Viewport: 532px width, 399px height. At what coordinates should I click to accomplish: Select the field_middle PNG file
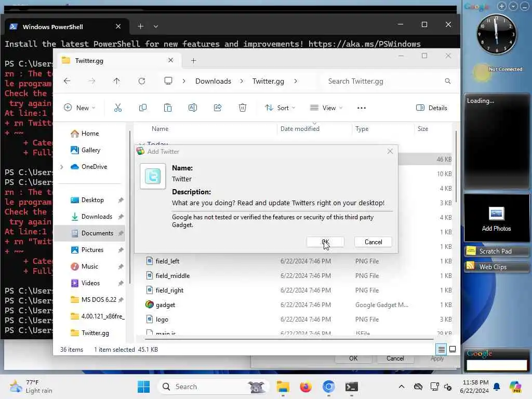point(172,276)
